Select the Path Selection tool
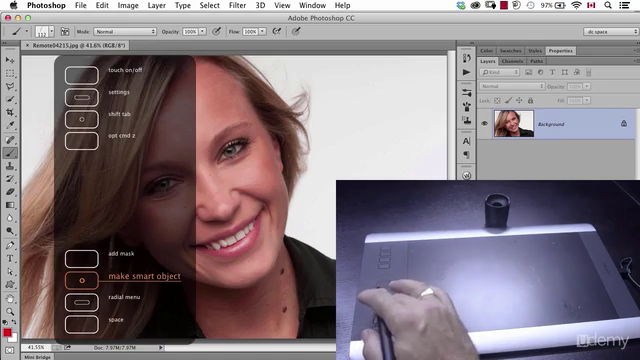640x360 pixels. tap(10, 271)
